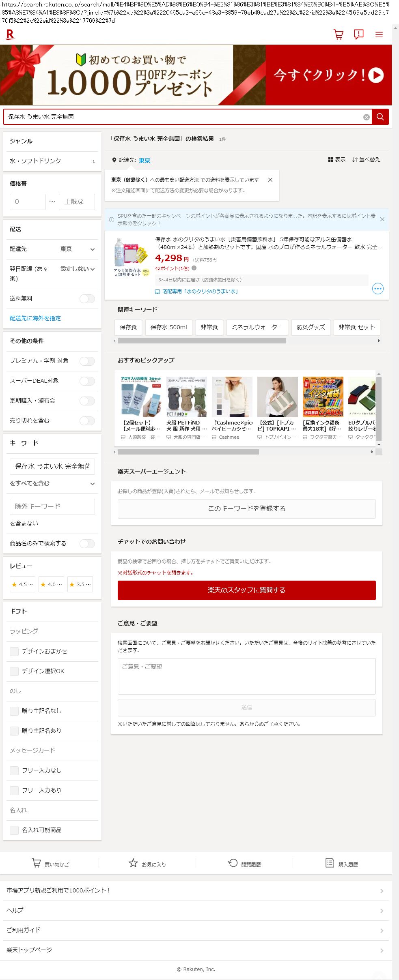The width and height of the screenshot is (399, 980).
Task: Filter reviews by 4.5 star rating
Action: click(22, 584)
